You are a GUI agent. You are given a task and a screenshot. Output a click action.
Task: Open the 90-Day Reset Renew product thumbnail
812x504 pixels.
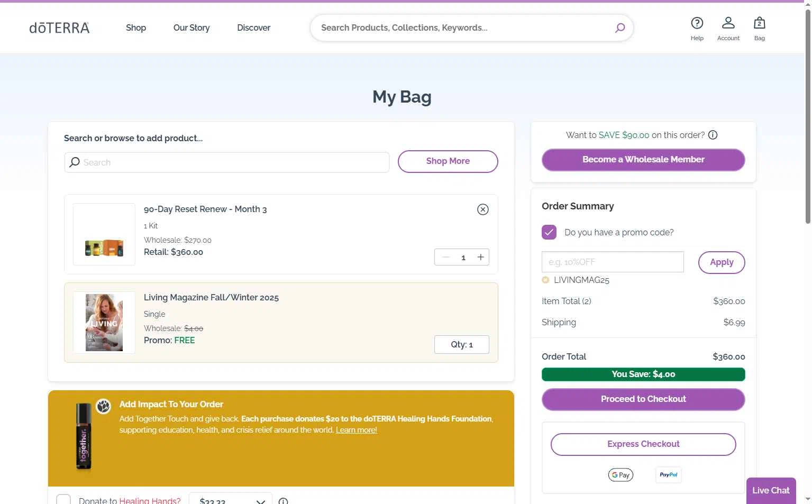click(x=104, y=234)
